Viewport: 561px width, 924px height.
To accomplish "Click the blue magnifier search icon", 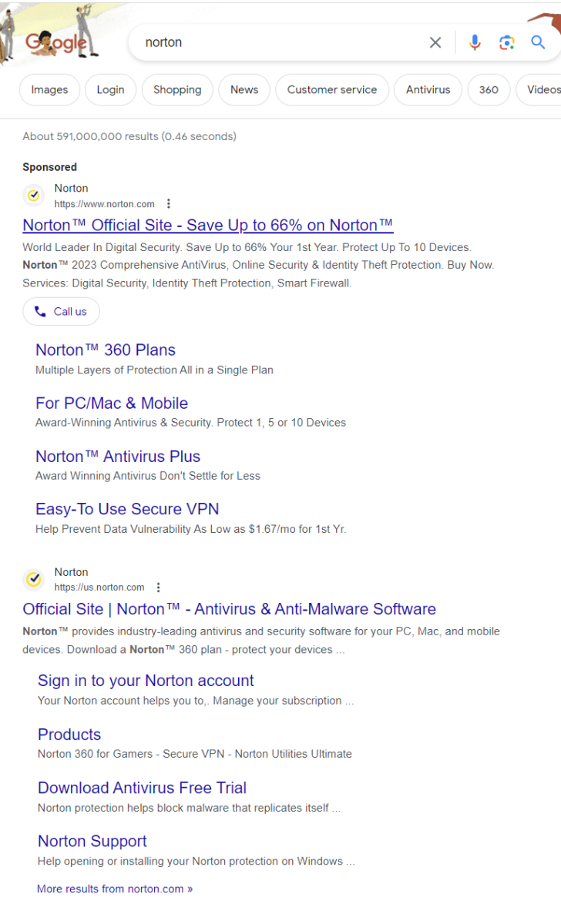I will tap(538, 42).
